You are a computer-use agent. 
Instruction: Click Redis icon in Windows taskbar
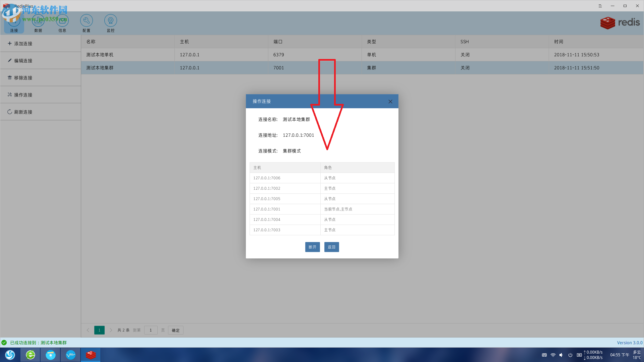90,355
